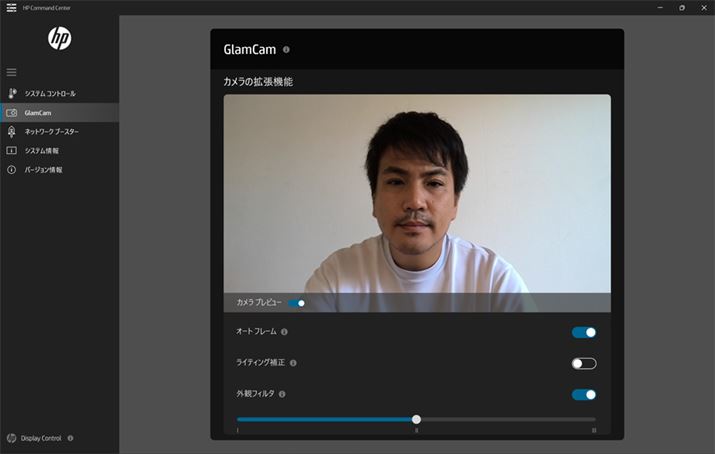Viewport: 715px width, 454px height.
Task: Click the info icon beside オートフレーム
Action: [x=285, y=332]
